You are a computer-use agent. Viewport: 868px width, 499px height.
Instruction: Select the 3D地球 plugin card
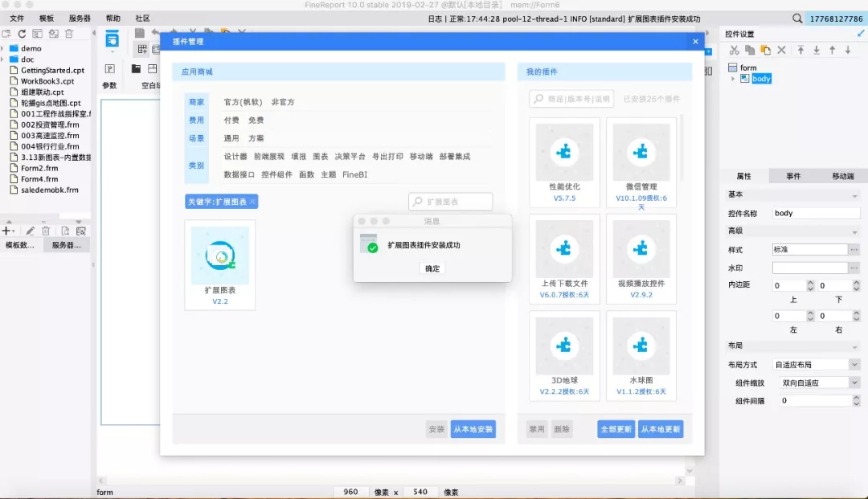(x=564, y=356)
